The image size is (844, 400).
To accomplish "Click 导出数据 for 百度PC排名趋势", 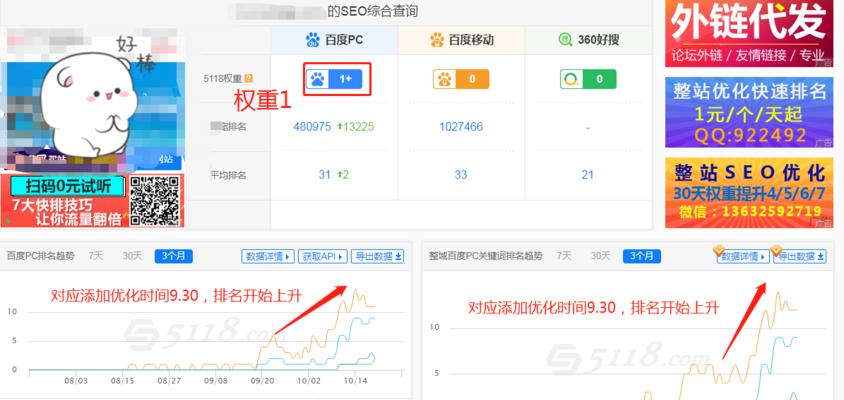I will [377, 257].
